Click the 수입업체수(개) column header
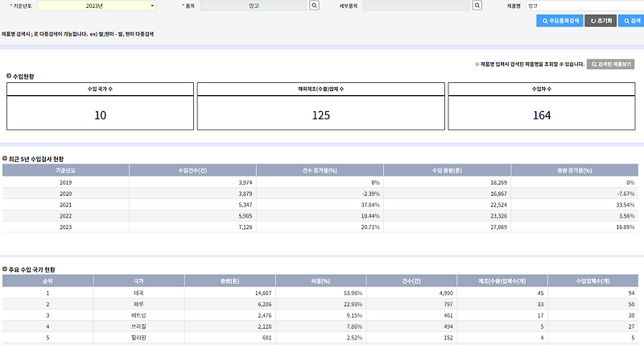644x345 pixels. tap(592, 281)
